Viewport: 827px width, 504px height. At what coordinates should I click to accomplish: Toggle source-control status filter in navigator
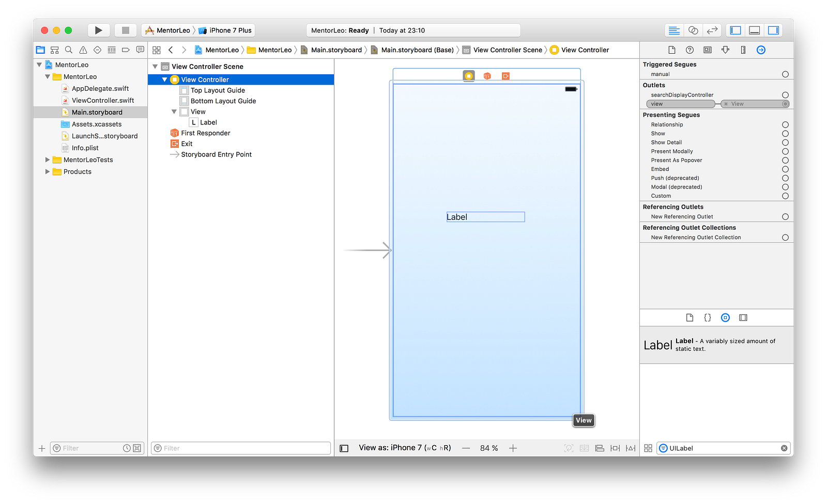137,448
